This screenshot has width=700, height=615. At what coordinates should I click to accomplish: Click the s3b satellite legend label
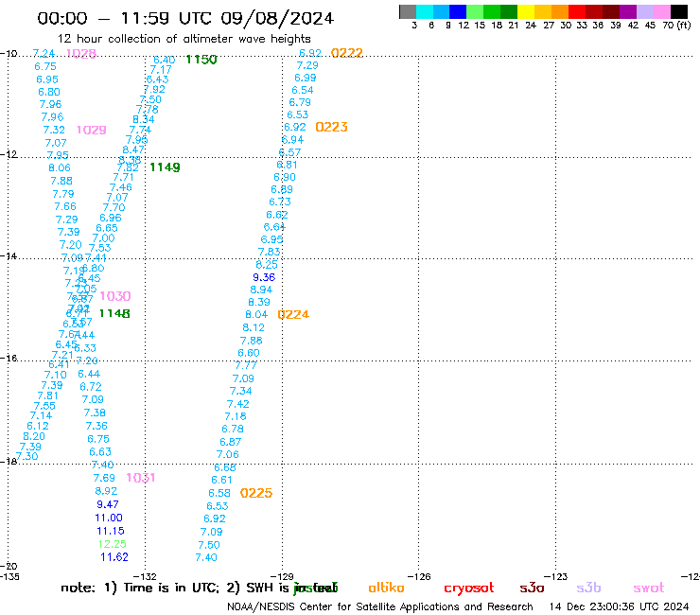point(588,588)
